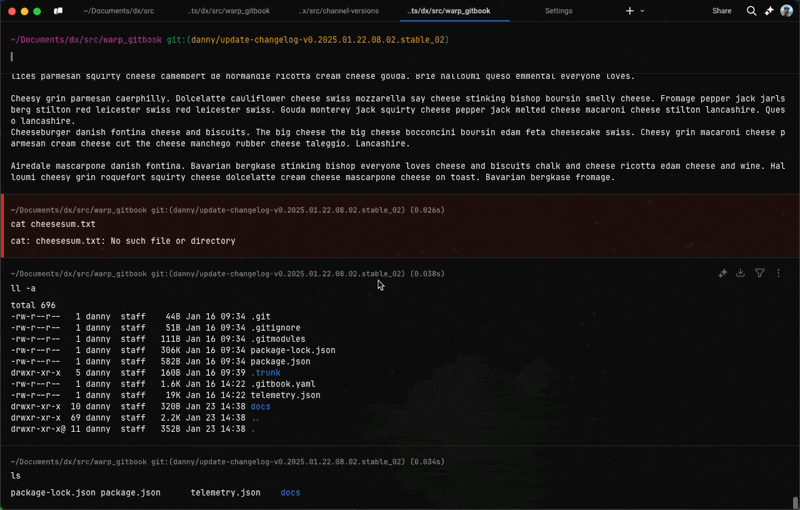Image resolution: width=800 pixels, height=510 pixels.
Task: Open the Settings tab
Action: point(558,11)
